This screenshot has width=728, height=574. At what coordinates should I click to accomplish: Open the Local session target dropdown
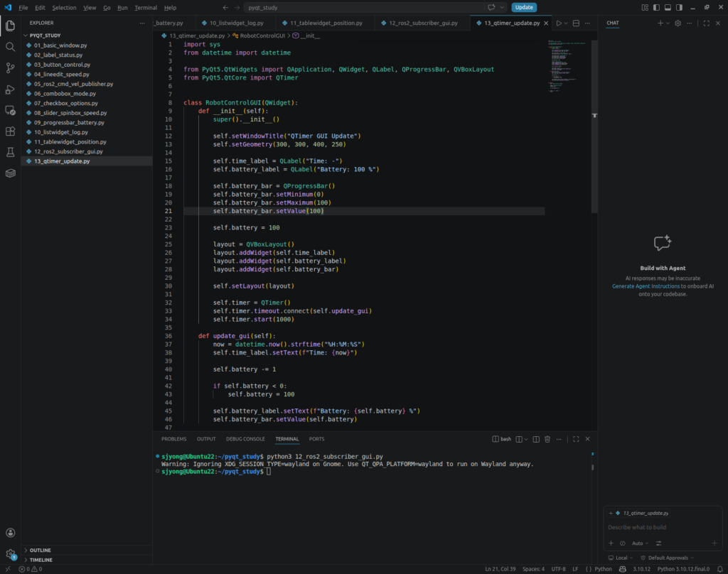click(x=621, y=558)
